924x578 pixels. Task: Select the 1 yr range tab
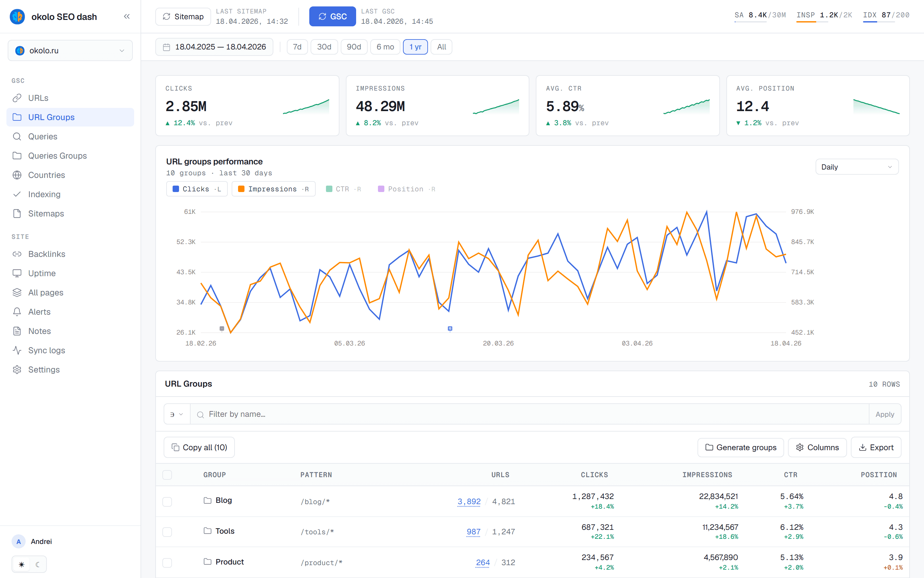tap(415, 47)
